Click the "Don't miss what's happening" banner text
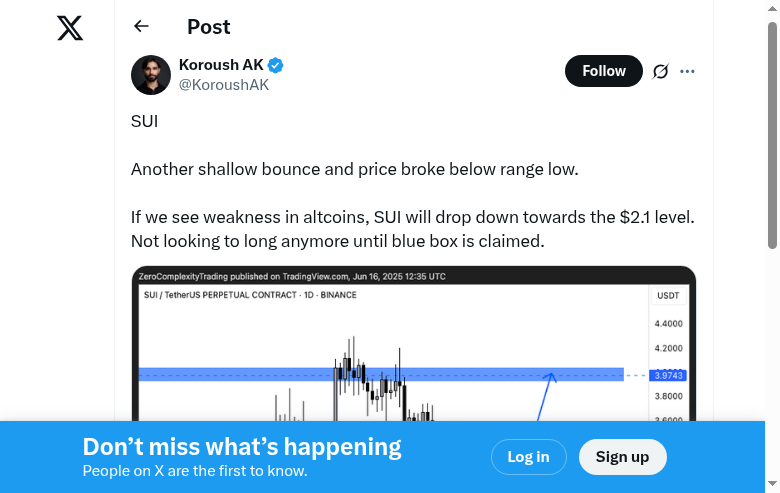The height and width of the screenshot is (493, 780). point(242,447)
